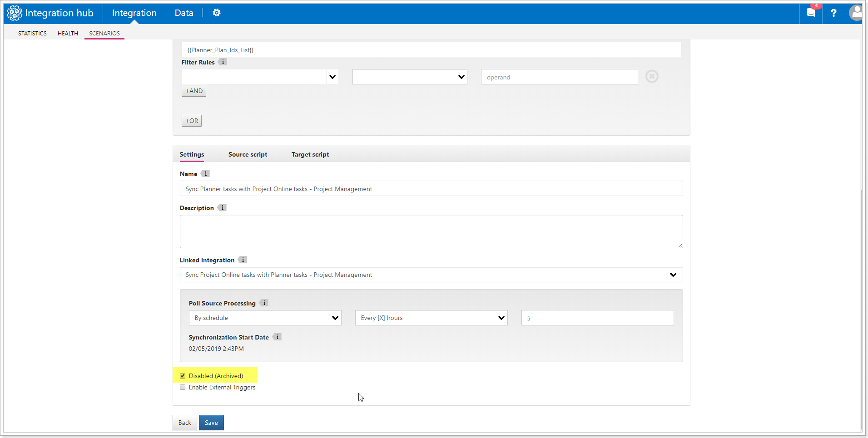Click the hours interval field showing 5
This screenshot has width=868, height=438.
597,318
